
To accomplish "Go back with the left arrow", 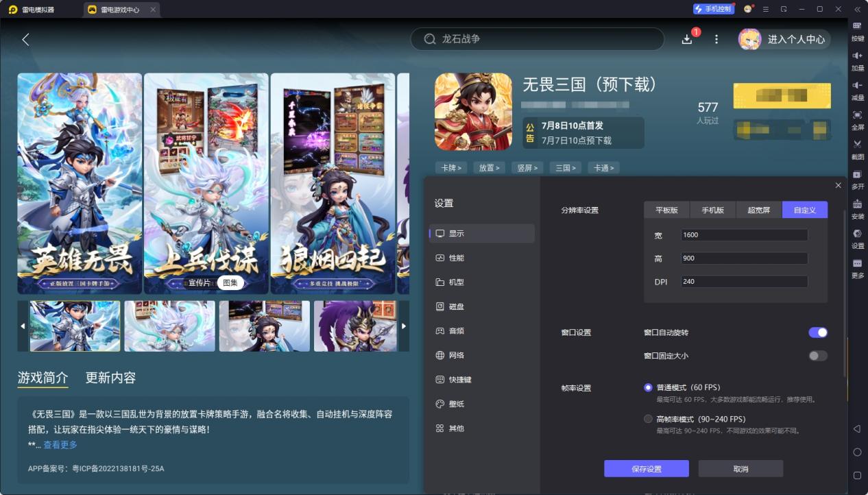I will [25, 39].
